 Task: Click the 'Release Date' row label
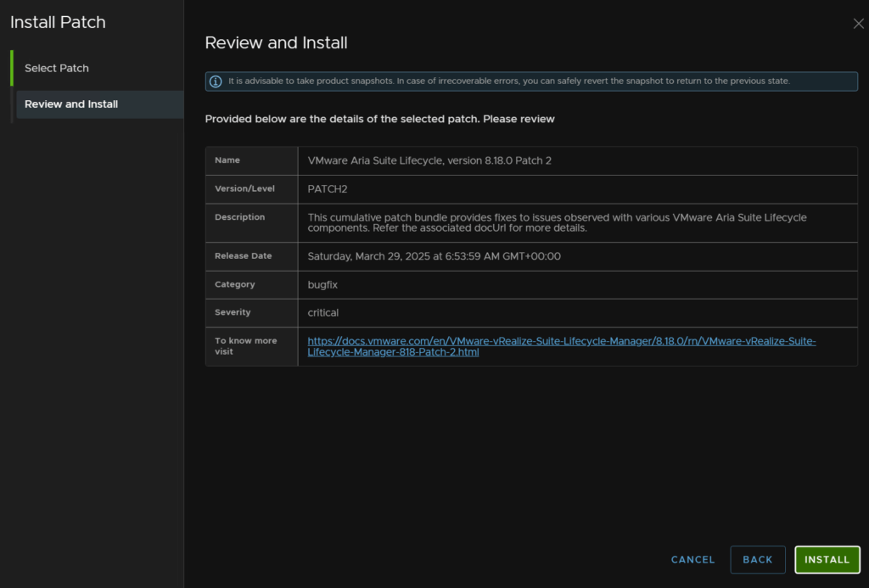click(244, 256)
